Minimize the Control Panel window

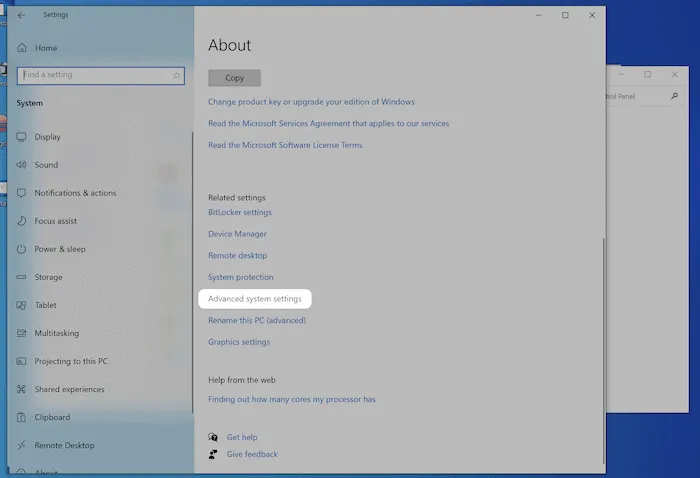point(621,75)
